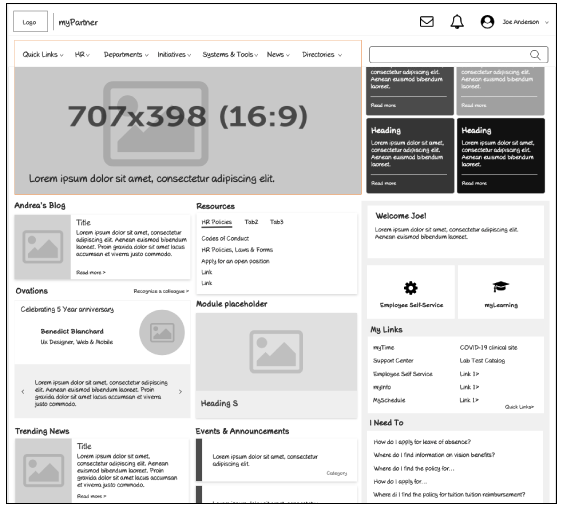Screen dimensions: 561x510
Task: Click the search magnifier icon
Action: [x=535, y=55]
